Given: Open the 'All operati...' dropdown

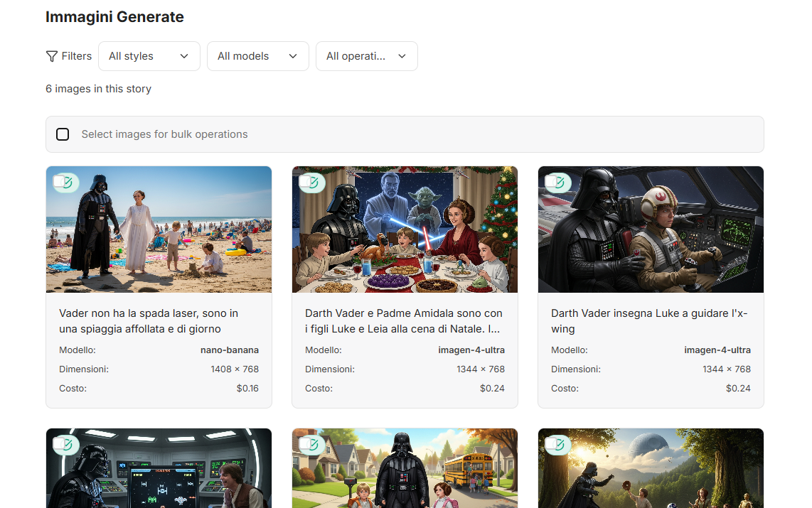Looking at the screenshot, I should click(x=366, y=56).
